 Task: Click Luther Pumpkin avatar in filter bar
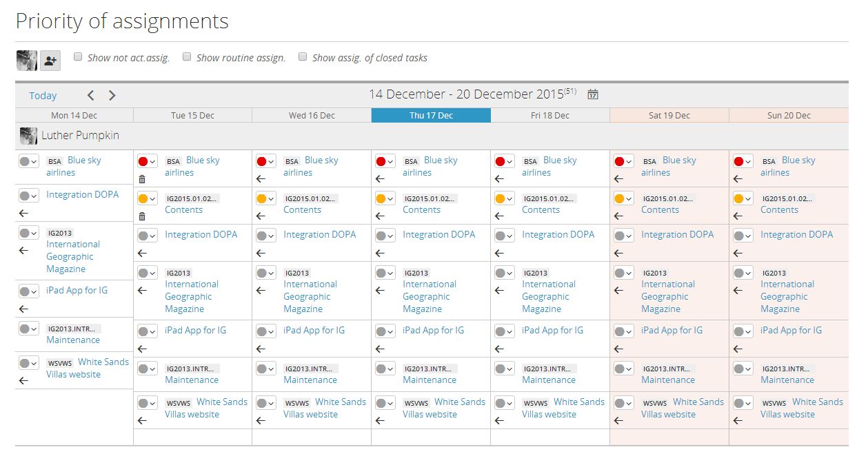point(27,61)
